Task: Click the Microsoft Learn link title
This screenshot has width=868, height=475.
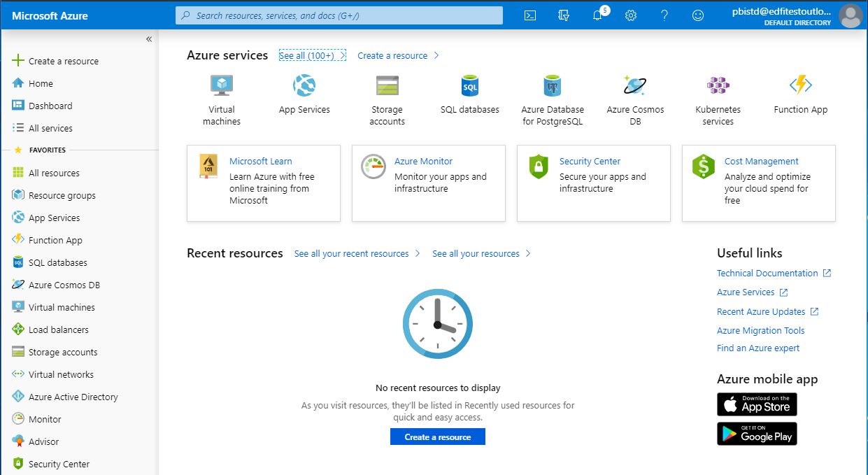Action: pos(261,161)
